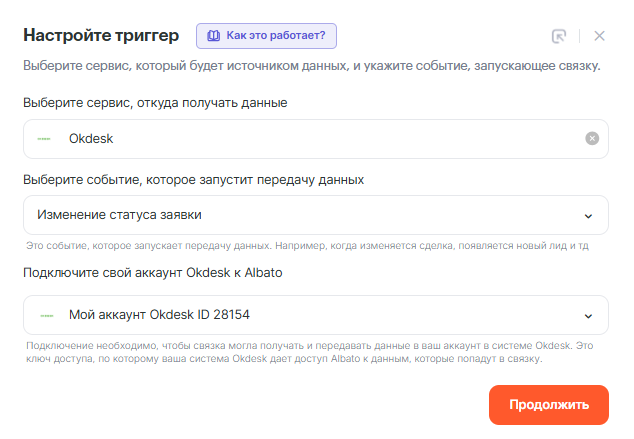This screenshot has width=634, height=439.
Task: Click the connection explanation text below account
Action: pyautogui.click(x=310, y=352)
